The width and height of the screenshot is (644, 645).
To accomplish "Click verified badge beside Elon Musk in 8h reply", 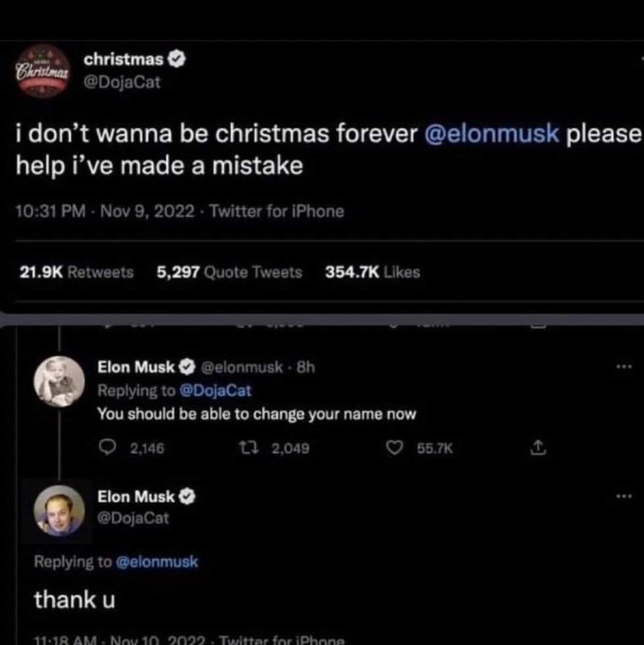I will (186, 368).
